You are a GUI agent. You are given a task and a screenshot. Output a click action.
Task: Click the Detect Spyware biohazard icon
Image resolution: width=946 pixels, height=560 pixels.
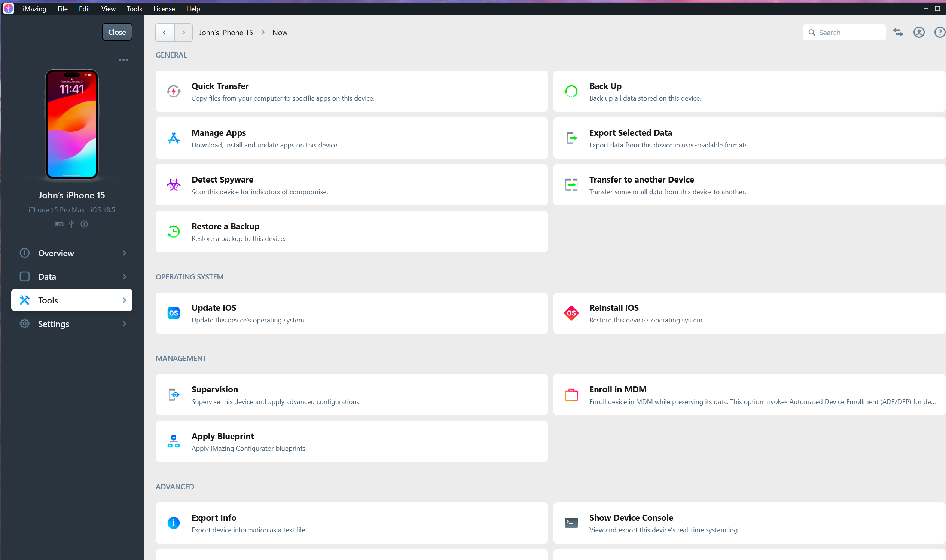point(173,185)
